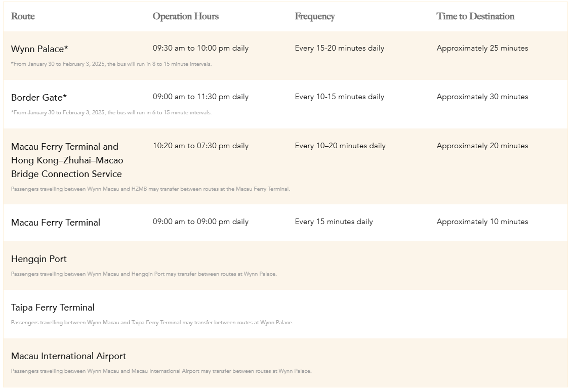Click the Approximately 25 minutes cell

pyautogui.click(x=482, y=48)
